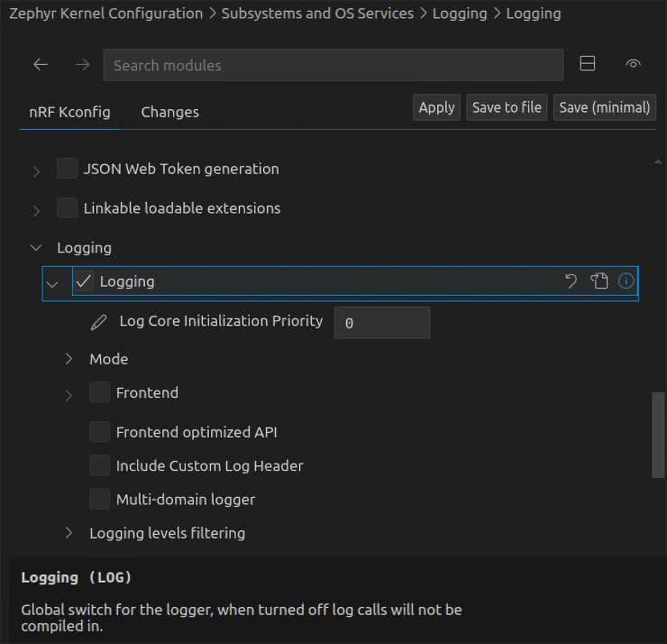Reset Logging option with undo icon
The image size is (667, 644).
click(x=571, y=281)
